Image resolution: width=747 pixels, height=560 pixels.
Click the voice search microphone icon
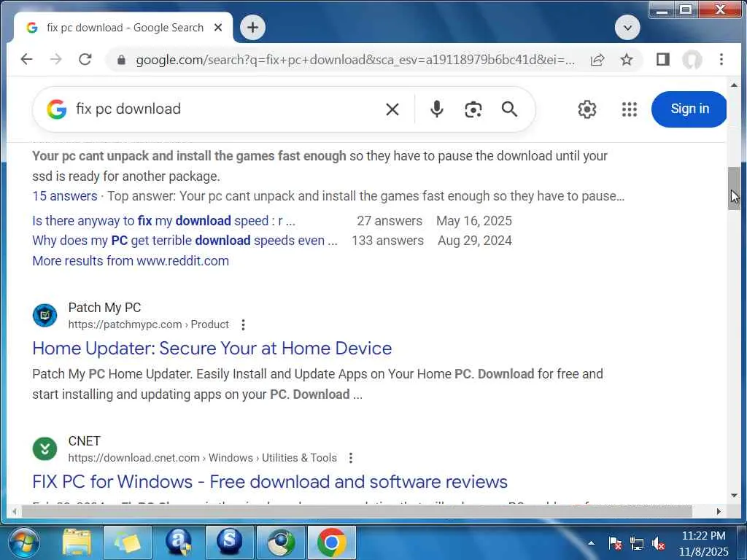coord(436,109)
